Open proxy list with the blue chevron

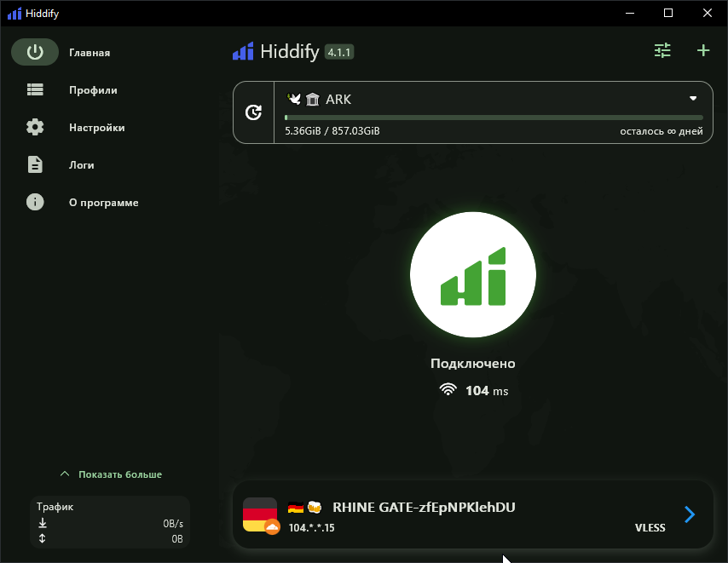[x=690, y=514]
